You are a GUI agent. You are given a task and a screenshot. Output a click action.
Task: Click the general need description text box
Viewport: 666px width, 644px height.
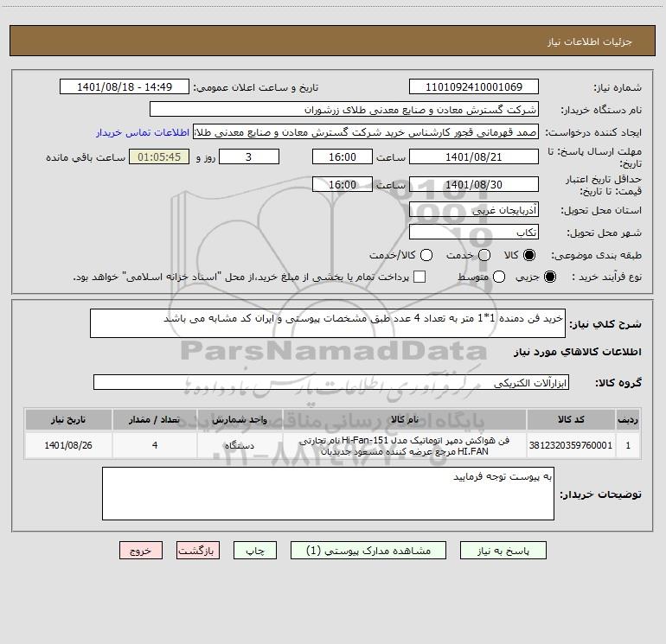click(x=328, y=323)
